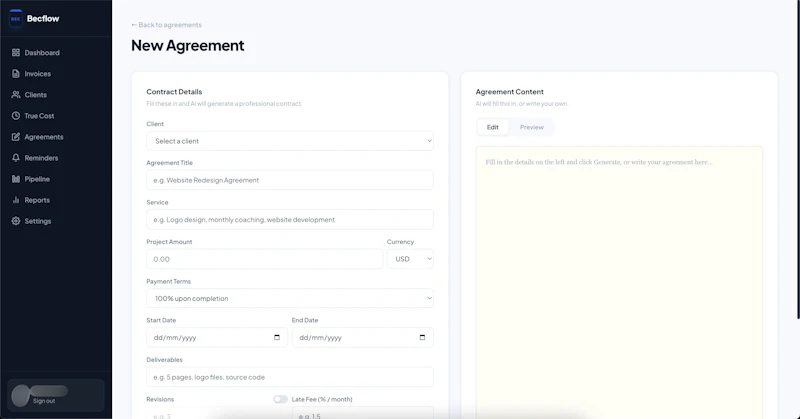800x419 pixels.
Task: Click the End Date field
Action: pyautogui.click(x=363, y=337)
